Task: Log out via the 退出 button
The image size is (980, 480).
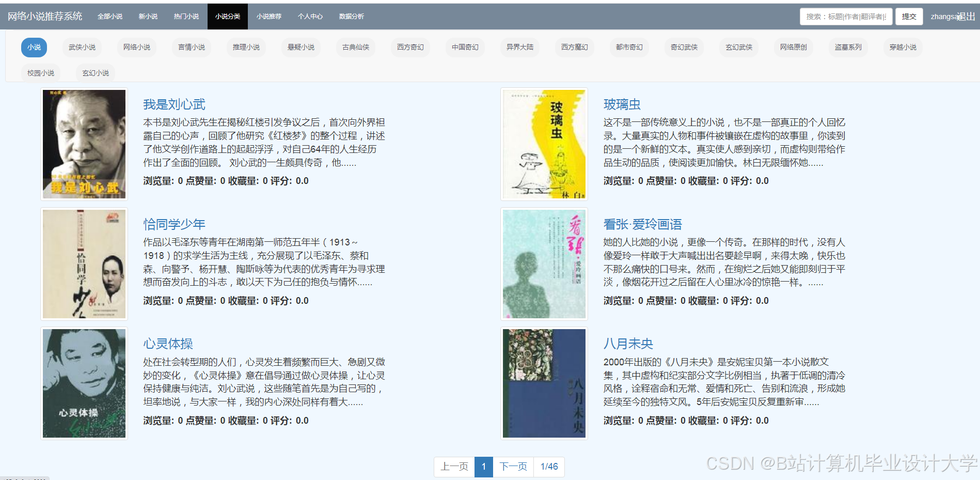Action: pos(965,16)
